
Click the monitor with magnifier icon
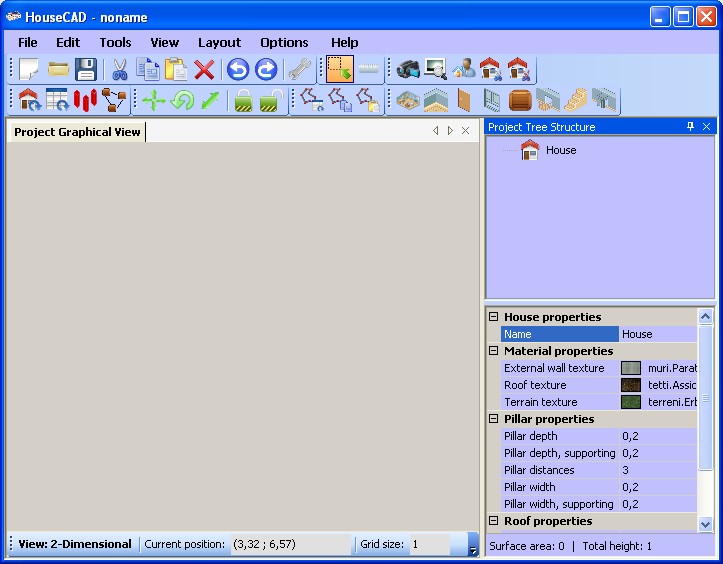tap(436, 69)
